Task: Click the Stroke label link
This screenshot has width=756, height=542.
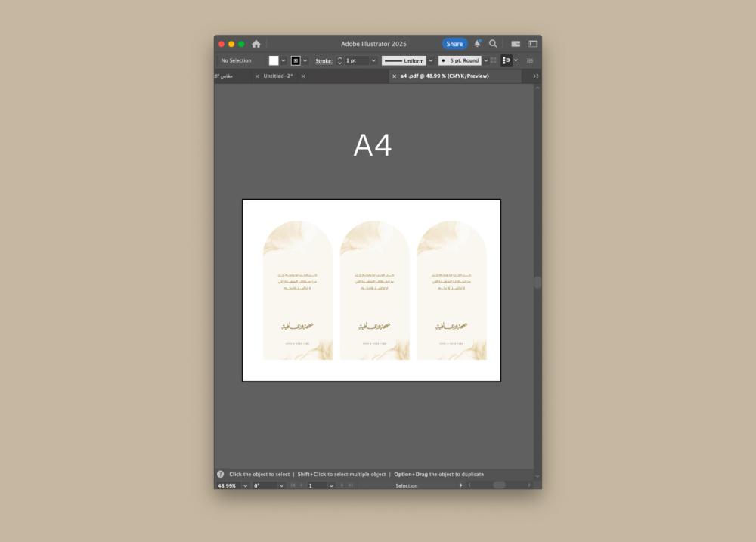Action: [324, 60]
